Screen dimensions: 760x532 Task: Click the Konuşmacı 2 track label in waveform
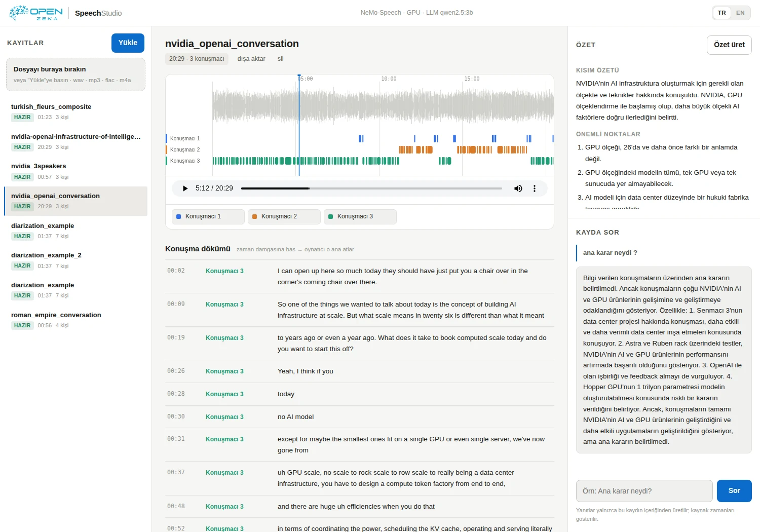[x=185, y=150]
